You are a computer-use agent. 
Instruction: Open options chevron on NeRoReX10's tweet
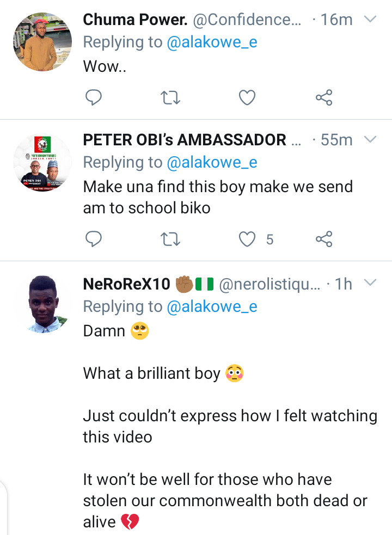tap(370, 282)
